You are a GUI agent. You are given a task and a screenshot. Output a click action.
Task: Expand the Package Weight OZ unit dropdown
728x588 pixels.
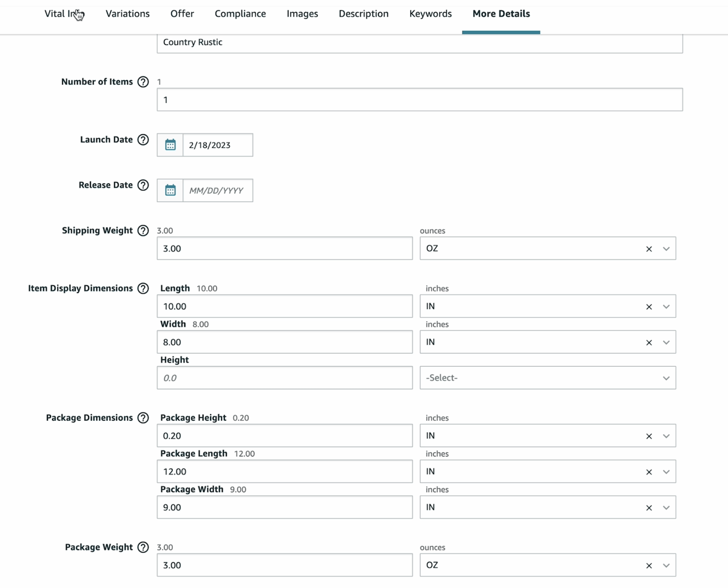click(666, 564)
